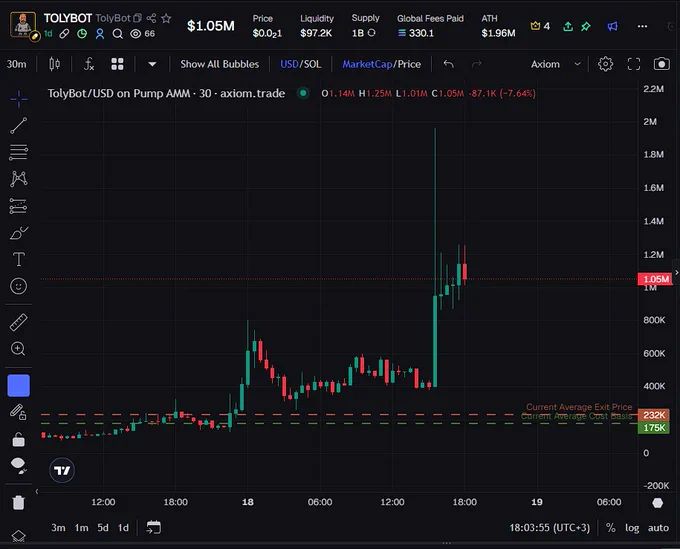Pin the token with green pin icon
This screenshot has height=549, width=680.
pos(586,26)
